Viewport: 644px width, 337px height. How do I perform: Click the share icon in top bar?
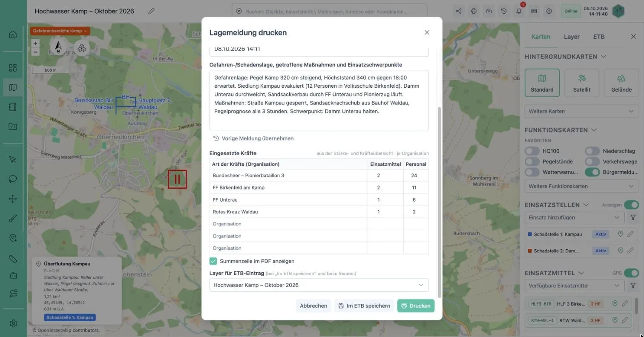(459, 11)
